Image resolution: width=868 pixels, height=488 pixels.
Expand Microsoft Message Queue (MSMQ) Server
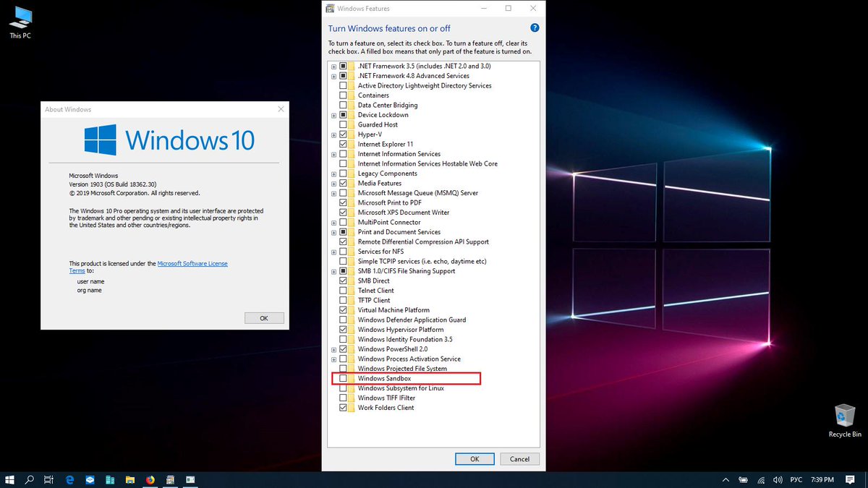[334, 193]
